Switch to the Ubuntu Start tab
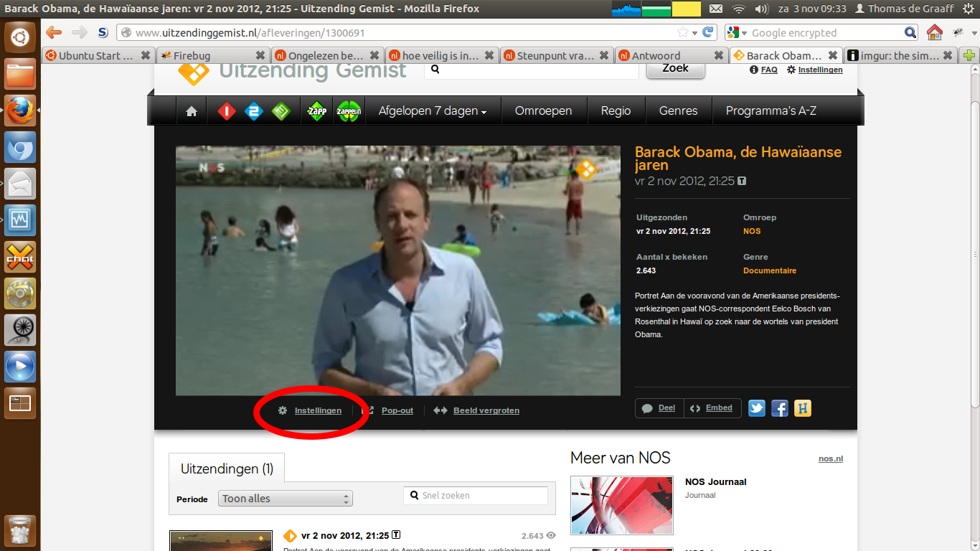This screenshot has height=551, width=980. (x=98, y=55)
